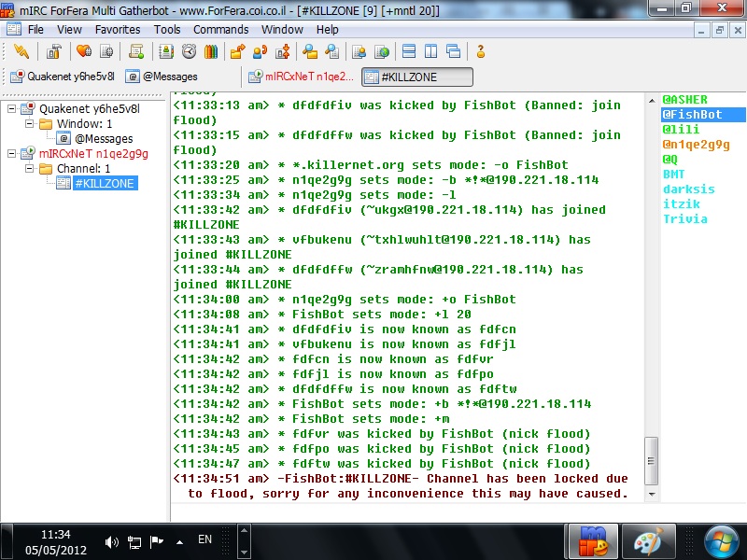Open the Channels list toolbar icon
This screenshot has width=747, height=560.
tap(106, 51)
